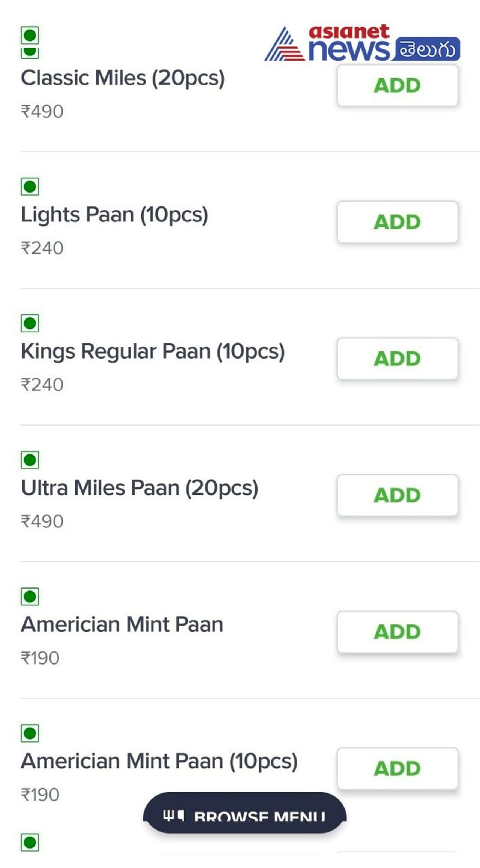This screenshot has height=868, width=480.
Task: Tap veg mark above Americian Mint Paan (10pcs)
Action: (x=30, y=733)
